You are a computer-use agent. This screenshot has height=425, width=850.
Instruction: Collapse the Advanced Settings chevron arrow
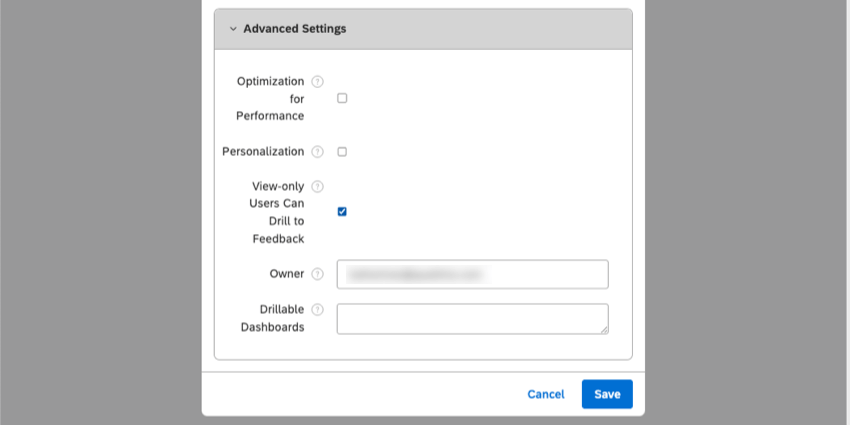coord(232,30)
